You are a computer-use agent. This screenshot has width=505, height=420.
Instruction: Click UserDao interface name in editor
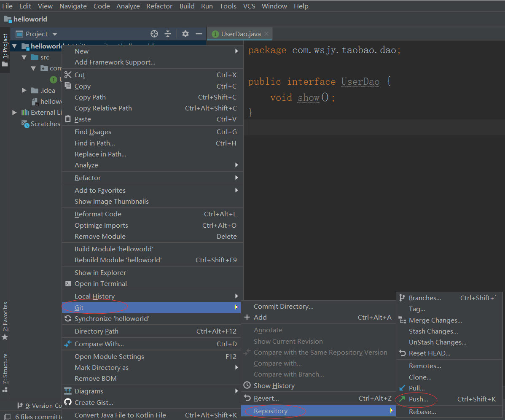tap(360, 81)
